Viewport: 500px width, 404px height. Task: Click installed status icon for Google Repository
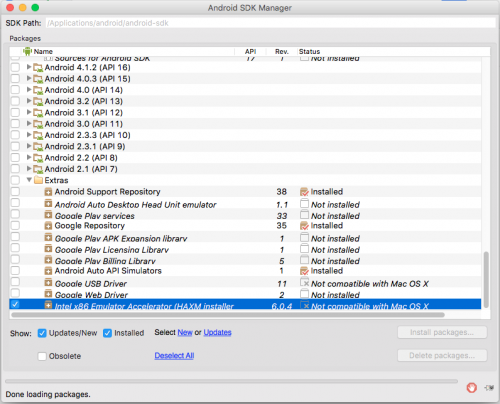(304, 226)
